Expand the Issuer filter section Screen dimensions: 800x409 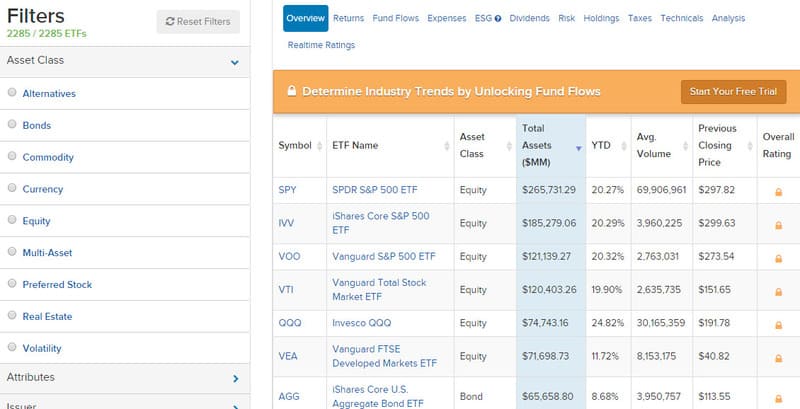[x=235, y=405]
